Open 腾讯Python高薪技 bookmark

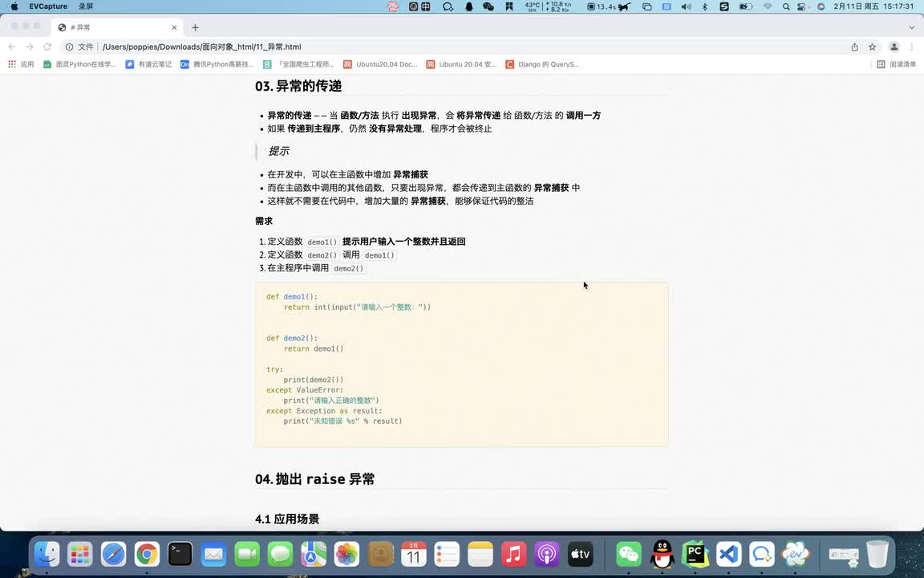(217, 64)
